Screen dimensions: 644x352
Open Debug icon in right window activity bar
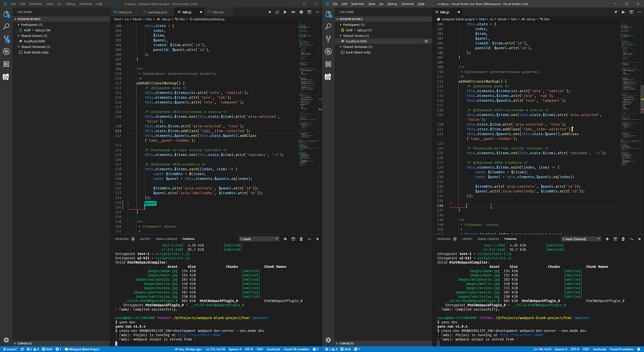(328, 51)
